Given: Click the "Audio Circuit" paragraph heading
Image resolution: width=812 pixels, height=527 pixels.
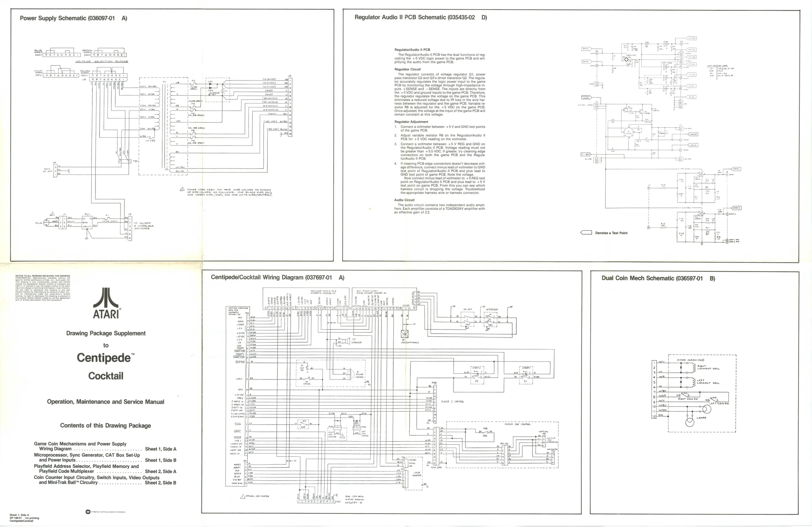Looking at the screenshot, I should [404, 200].
